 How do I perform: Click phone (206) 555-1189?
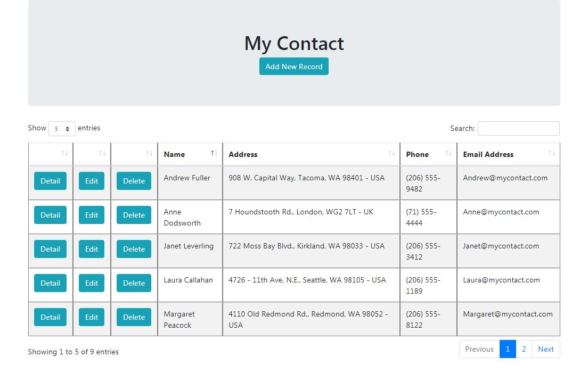click(x=423, y=286)
